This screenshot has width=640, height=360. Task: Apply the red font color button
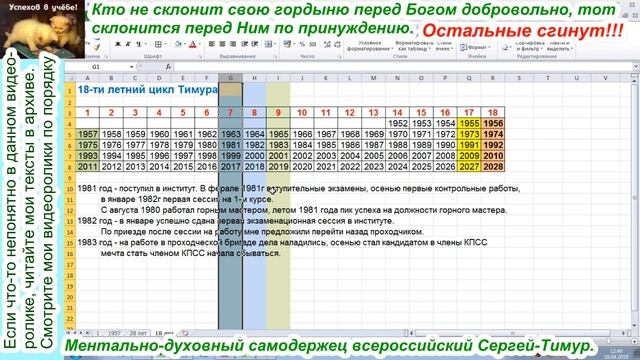193,44
